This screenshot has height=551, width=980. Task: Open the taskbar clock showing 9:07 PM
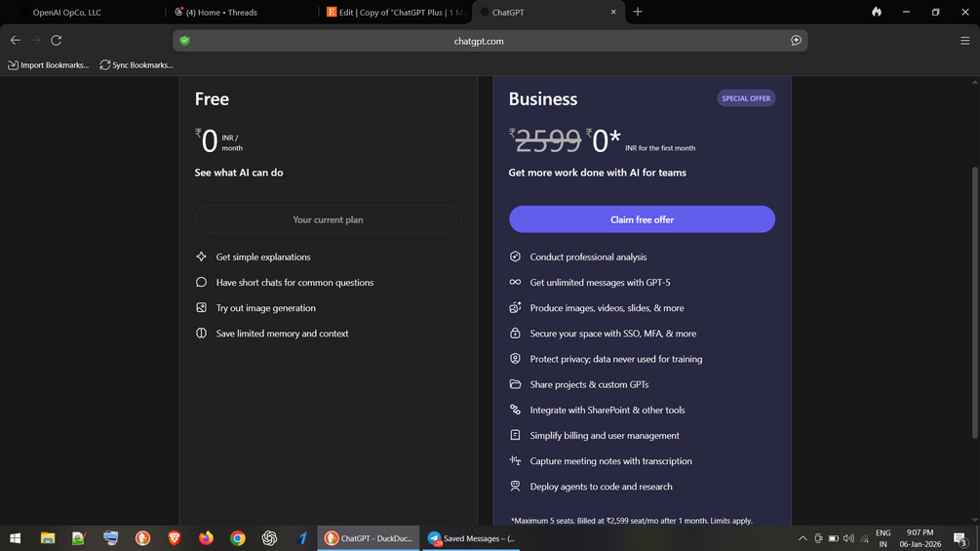pyautogui.click(x=920, y=538)
